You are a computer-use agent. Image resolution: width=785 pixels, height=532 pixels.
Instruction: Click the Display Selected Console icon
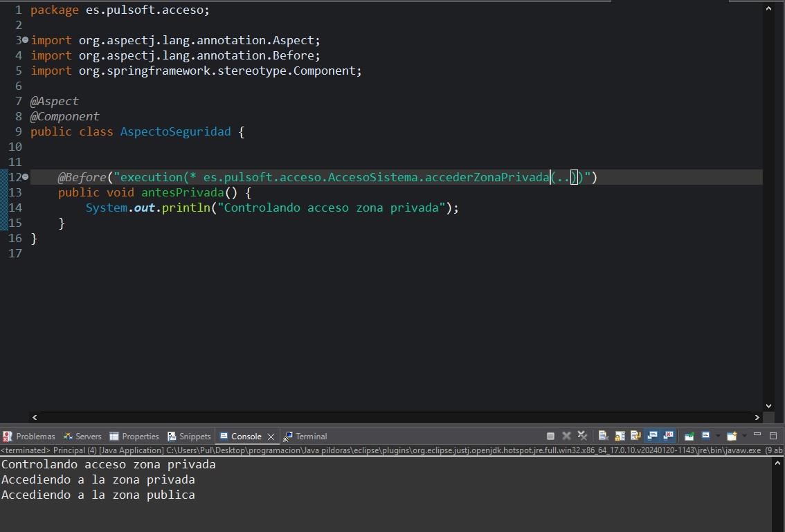[x=705, y=437]
